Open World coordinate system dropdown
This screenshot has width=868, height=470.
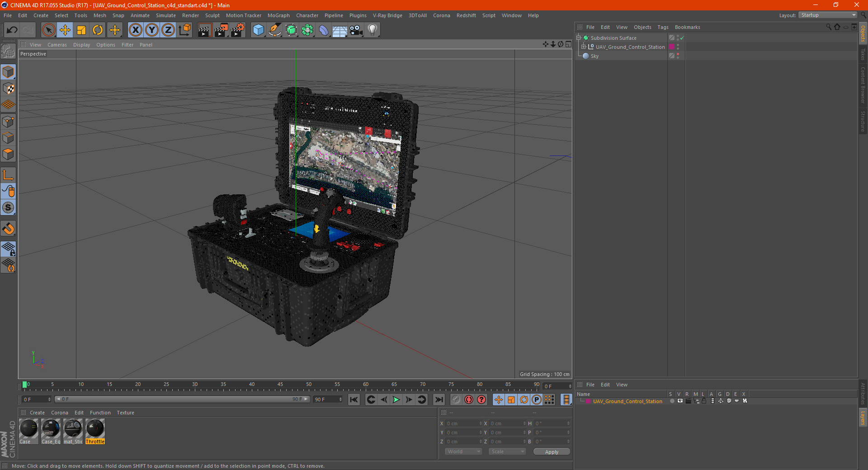[463, 451]
